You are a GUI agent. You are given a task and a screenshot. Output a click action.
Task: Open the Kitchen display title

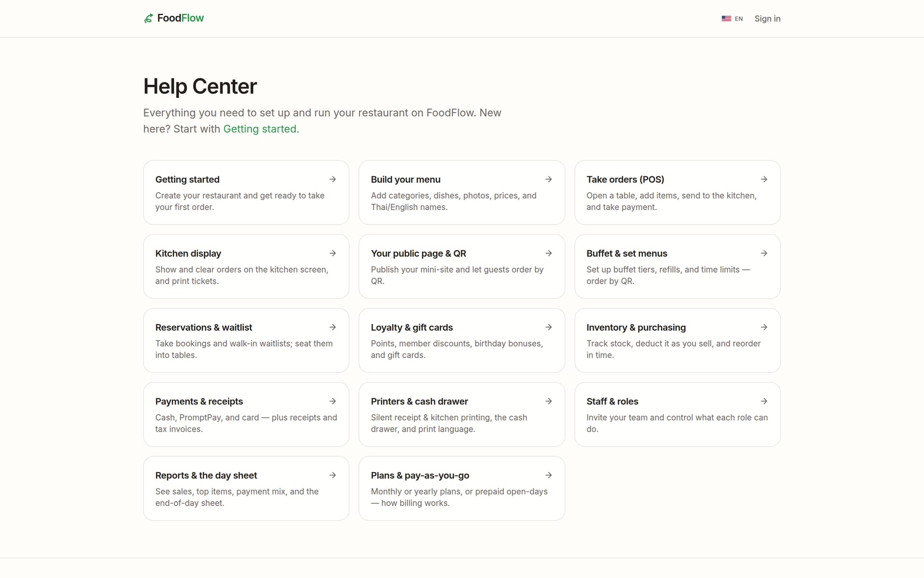188,254
